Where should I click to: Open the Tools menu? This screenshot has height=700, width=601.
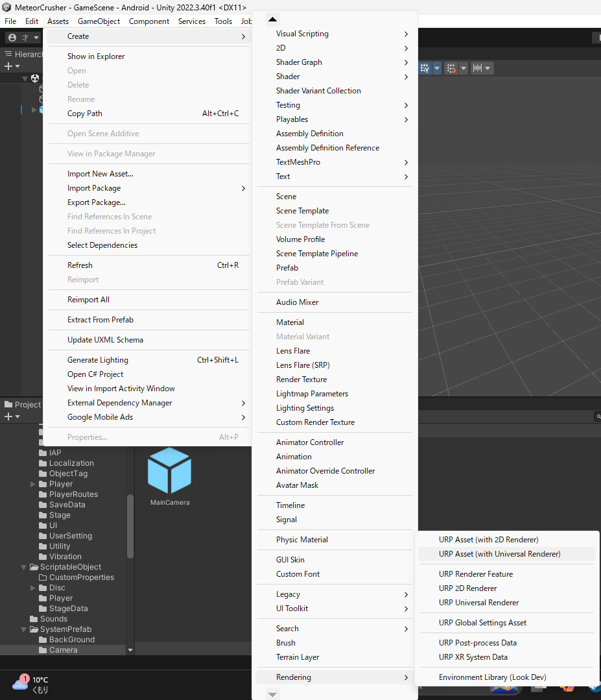[x=223, y=21]
